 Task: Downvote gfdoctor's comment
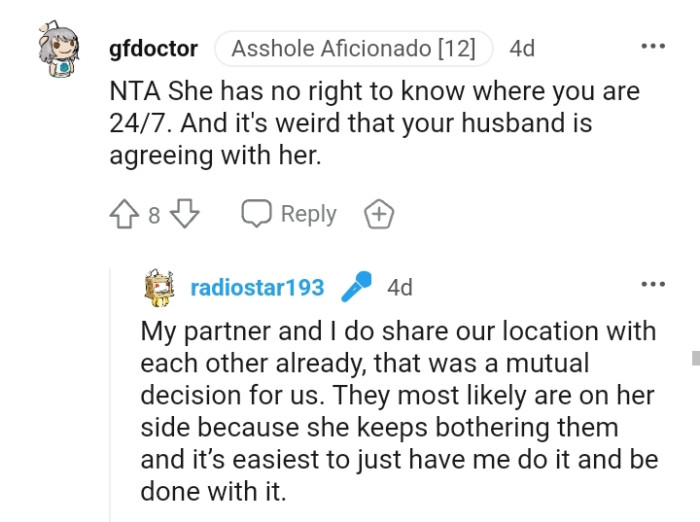185,214
